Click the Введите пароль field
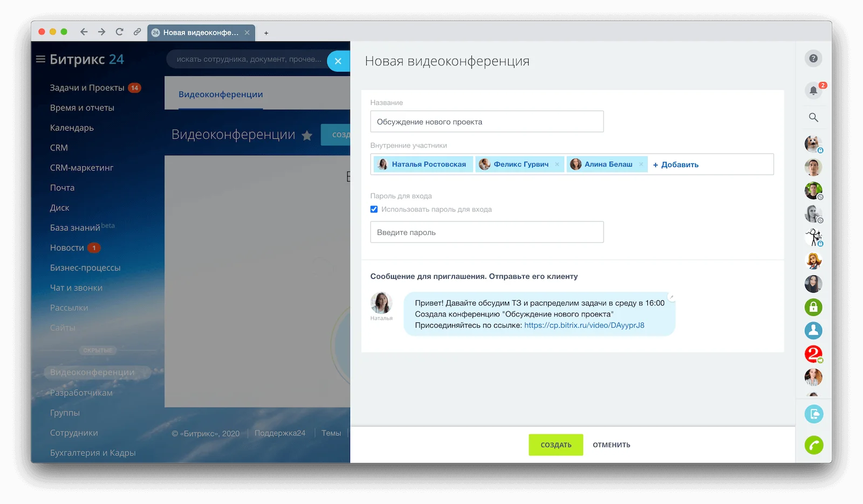Image resolution: width=863 pixels, height=504 pixels. (487, 232)
